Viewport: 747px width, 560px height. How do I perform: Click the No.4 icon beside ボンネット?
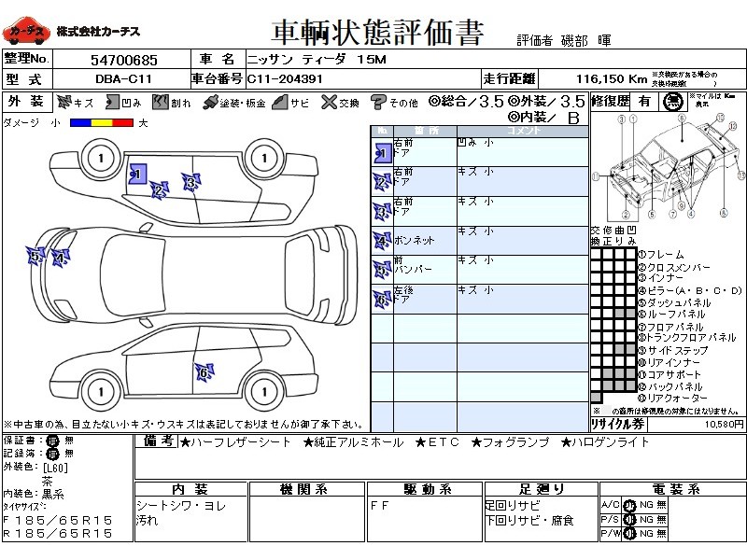pos(382,241)
